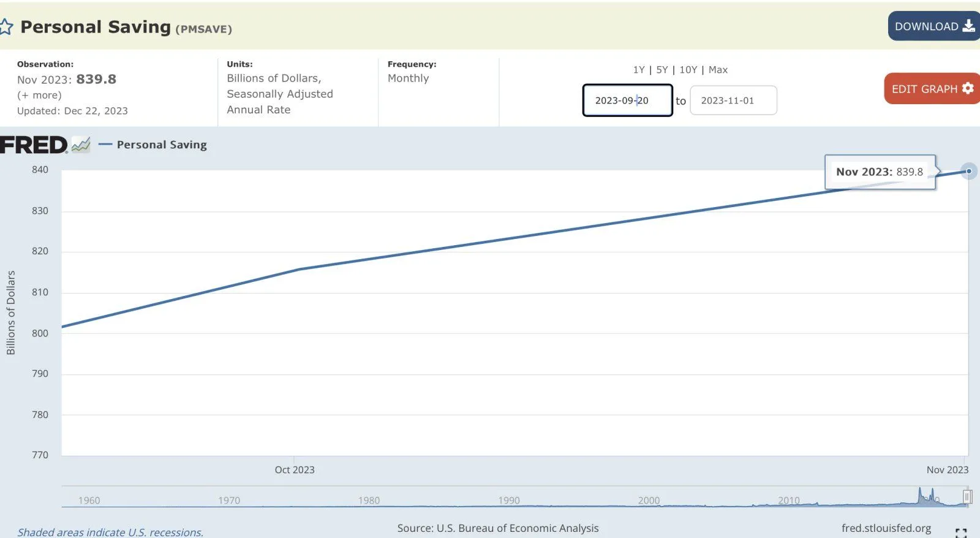Click the favorite star beside Personal Saving
This screenshot has width=980, height=538.
tap(6, 27)
